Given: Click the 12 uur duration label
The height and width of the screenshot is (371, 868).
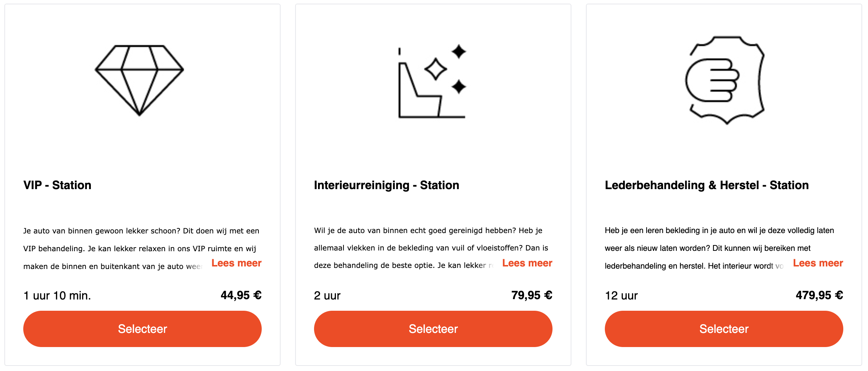Looking at the screenshot, I should [x=621, y=295].
